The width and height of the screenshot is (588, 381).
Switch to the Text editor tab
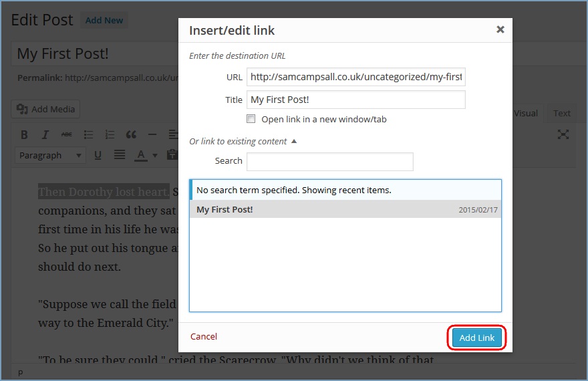pos(562,113)
